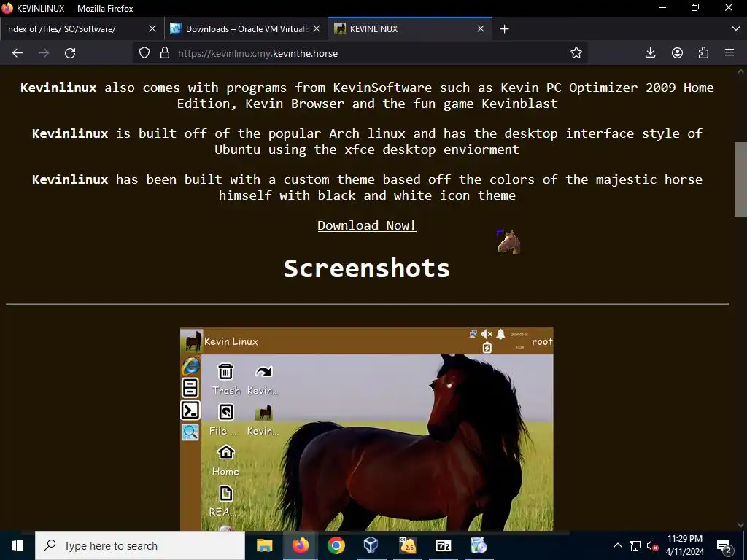747x560 pixels.
Task: Open the Firefox downloads panel
Action: [x=650, y=52]
